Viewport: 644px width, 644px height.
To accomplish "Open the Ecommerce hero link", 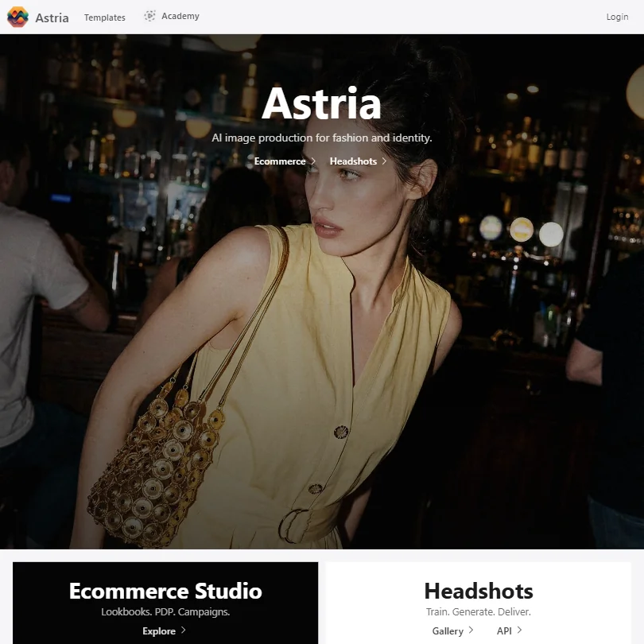I will 280,161.
